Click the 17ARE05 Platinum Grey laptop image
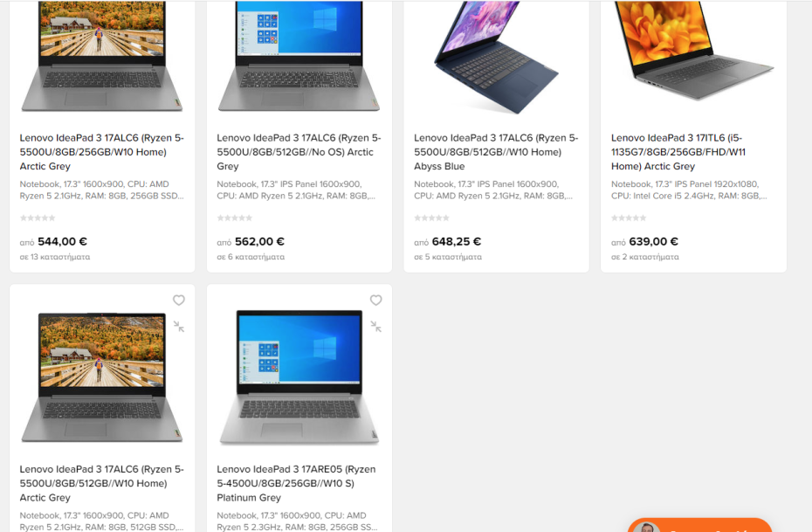The width and height of the screenshot is (812, 532). [299, 377]
